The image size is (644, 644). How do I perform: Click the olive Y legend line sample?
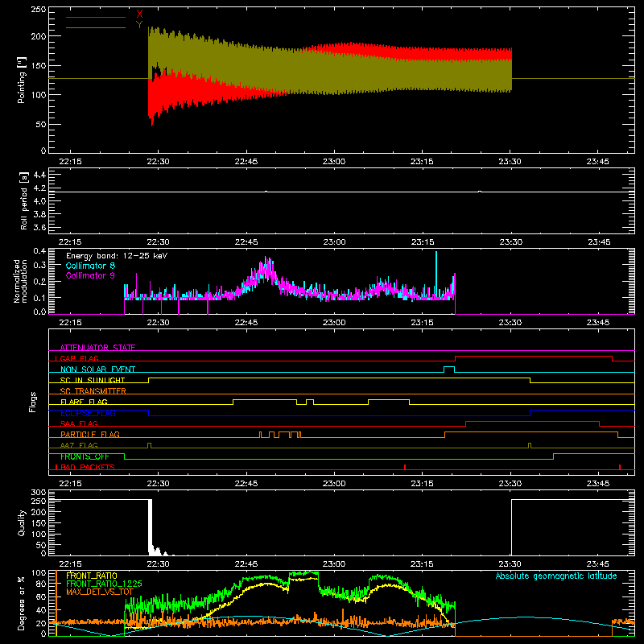[x=96, y=27]
